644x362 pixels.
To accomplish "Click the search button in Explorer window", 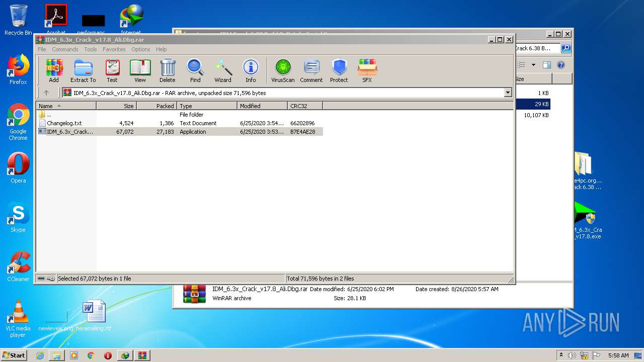I will (x=566, y=48).
